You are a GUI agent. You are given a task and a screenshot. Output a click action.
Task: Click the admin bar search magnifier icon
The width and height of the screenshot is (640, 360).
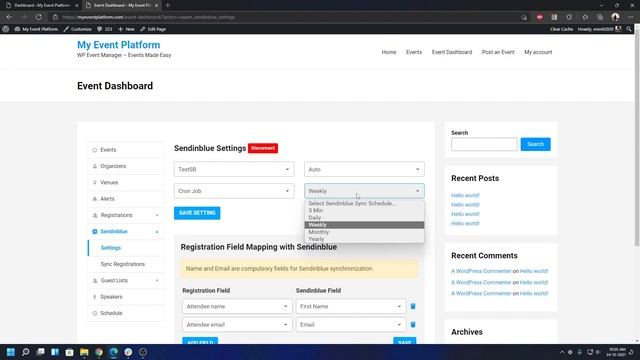(x=629, y=29)
